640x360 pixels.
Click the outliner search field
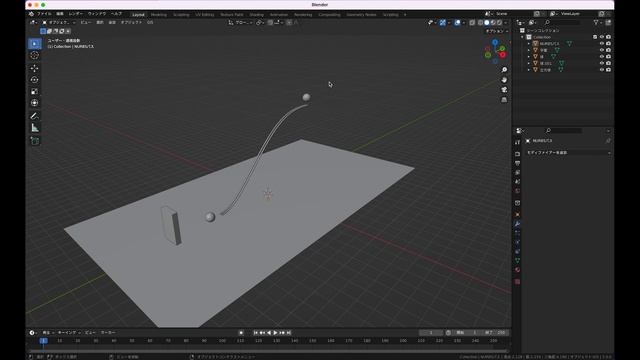pos(562,22)
